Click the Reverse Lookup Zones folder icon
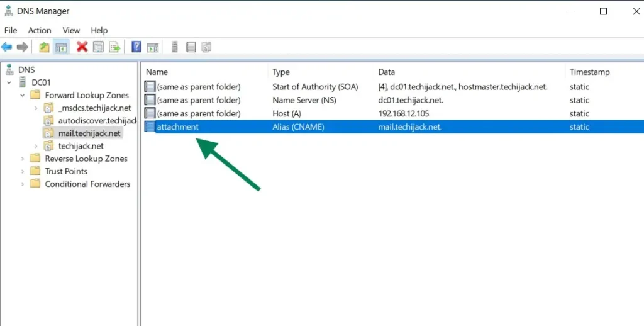The image size is (644, 326). 35,159
